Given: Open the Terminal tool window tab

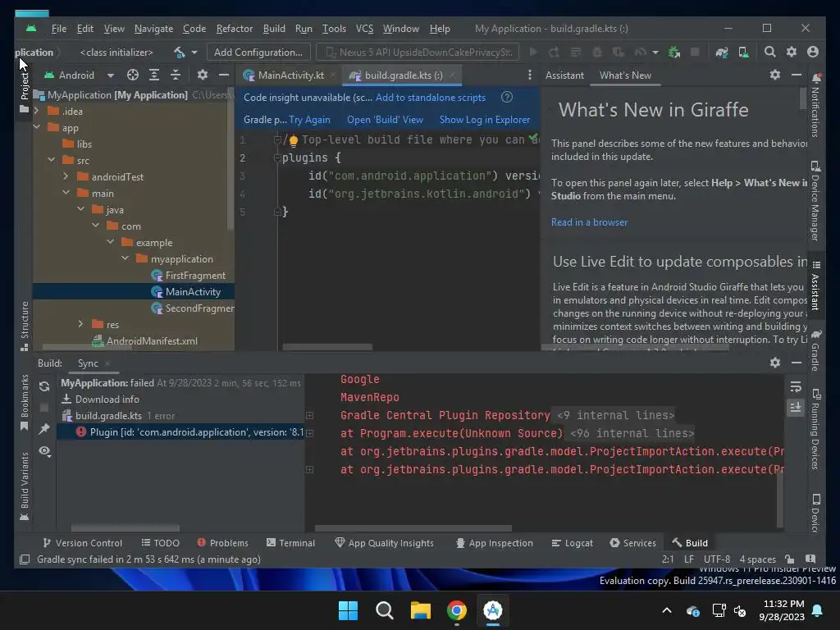Looking at the screenshot, I should point(290,543).
